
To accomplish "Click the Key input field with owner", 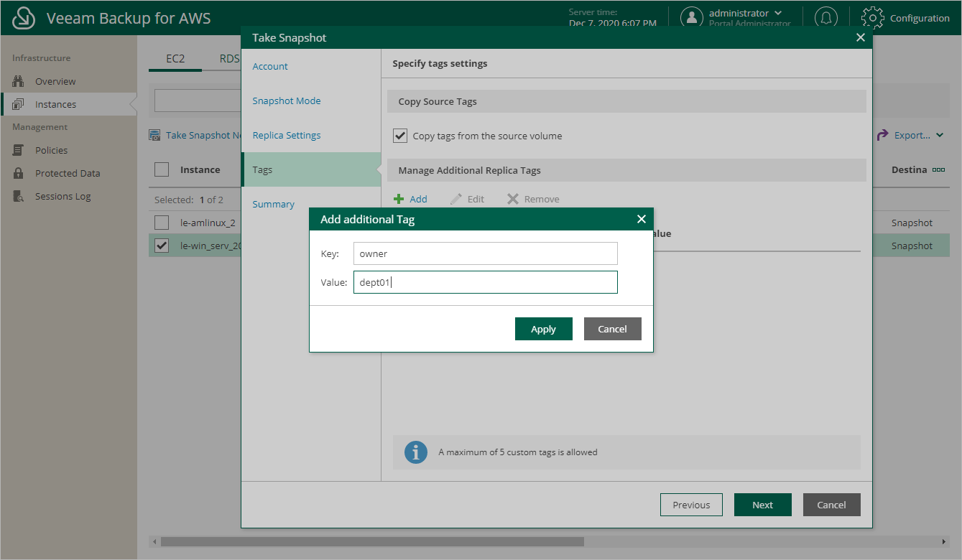I will 486,253.
